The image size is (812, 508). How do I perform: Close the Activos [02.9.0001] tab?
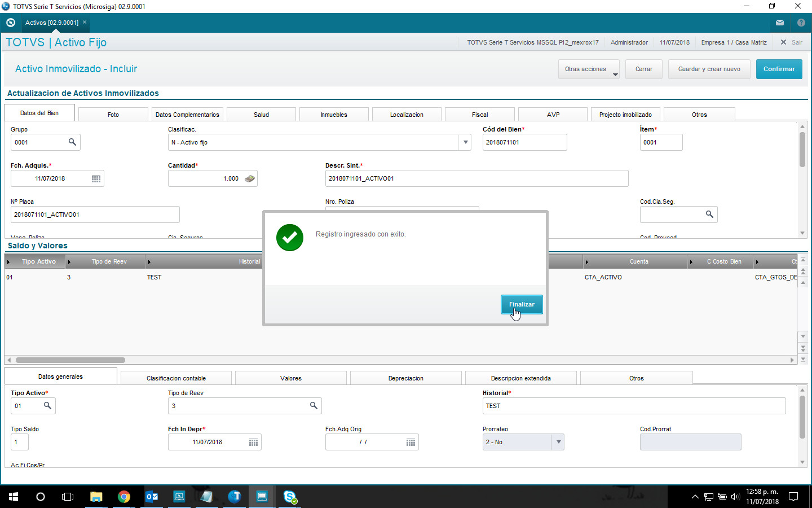[x=85, y=23]
